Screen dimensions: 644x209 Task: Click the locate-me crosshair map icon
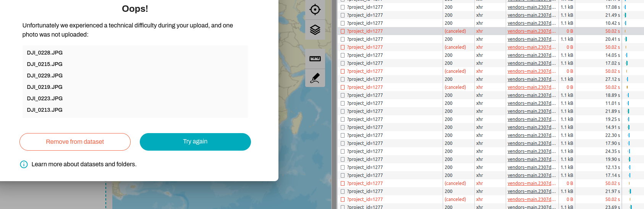315,10
